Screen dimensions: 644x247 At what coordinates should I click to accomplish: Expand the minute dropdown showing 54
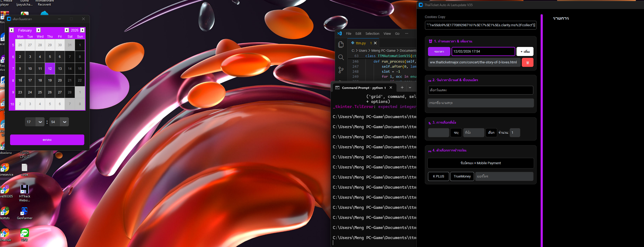pos(64,122)
